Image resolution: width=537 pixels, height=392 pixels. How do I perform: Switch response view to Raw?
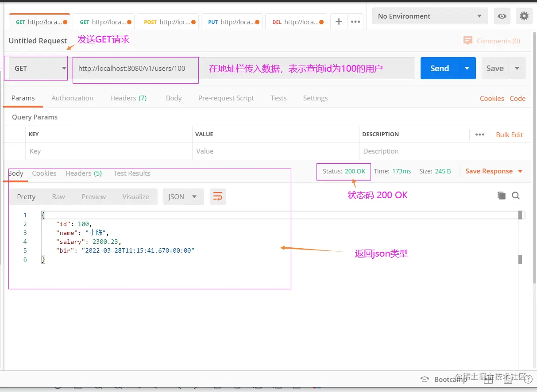coord(58,196)
